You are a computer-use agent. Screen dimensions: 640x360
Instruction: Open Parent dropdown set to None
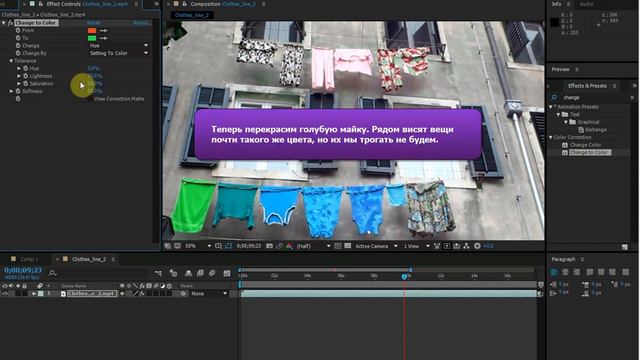[x=209, y=293]
